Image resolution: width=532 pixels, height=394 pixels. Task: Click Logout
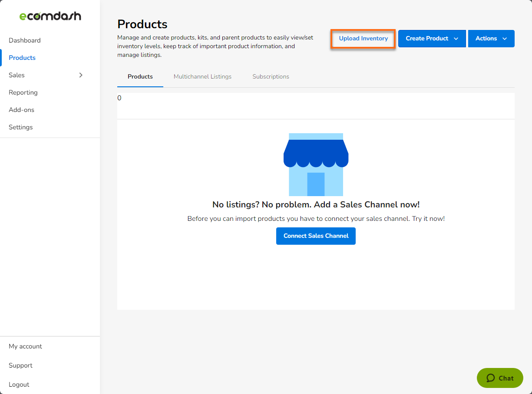click(19, 384)
